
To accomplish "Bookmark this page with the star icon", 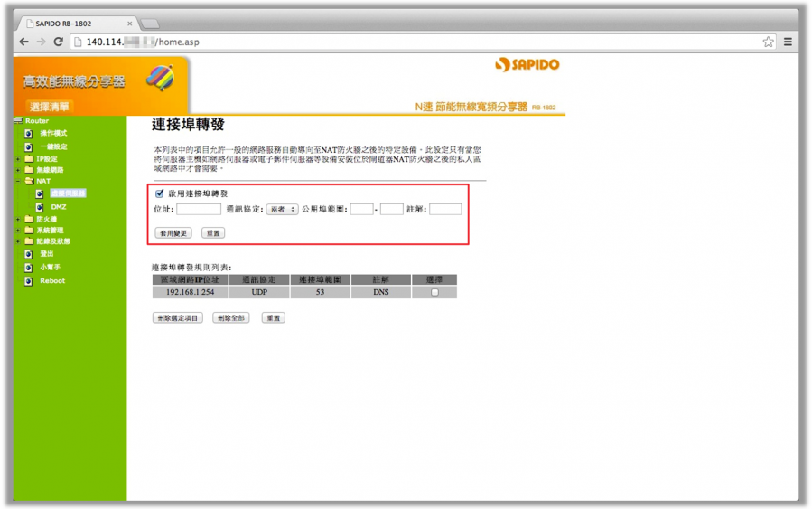I will coord(768,42).
